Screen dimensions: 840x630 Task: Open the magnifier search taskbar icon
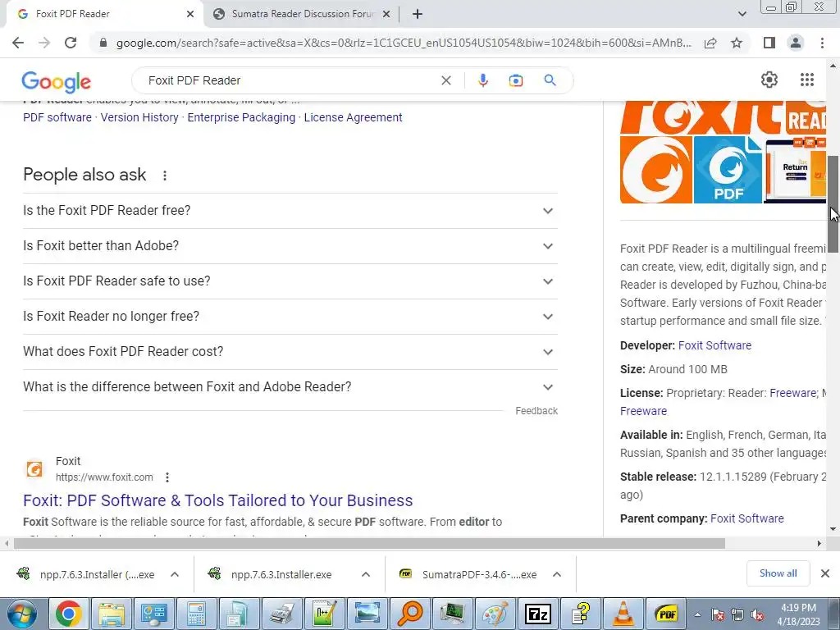click(x=410, y=614)
